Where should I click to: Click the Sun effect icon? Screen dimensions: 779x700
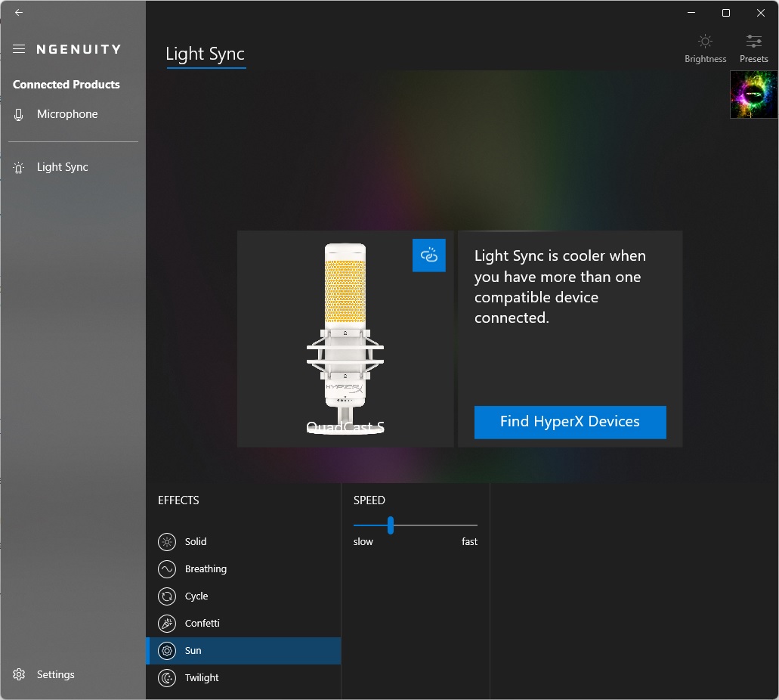pyautogui.click(x=167, y=650)
